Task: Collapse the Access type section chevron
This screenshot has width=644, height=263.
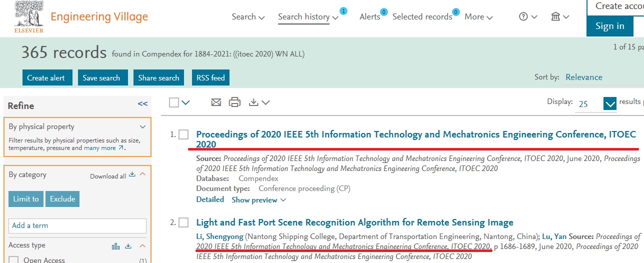Action: tap(142, 246)
